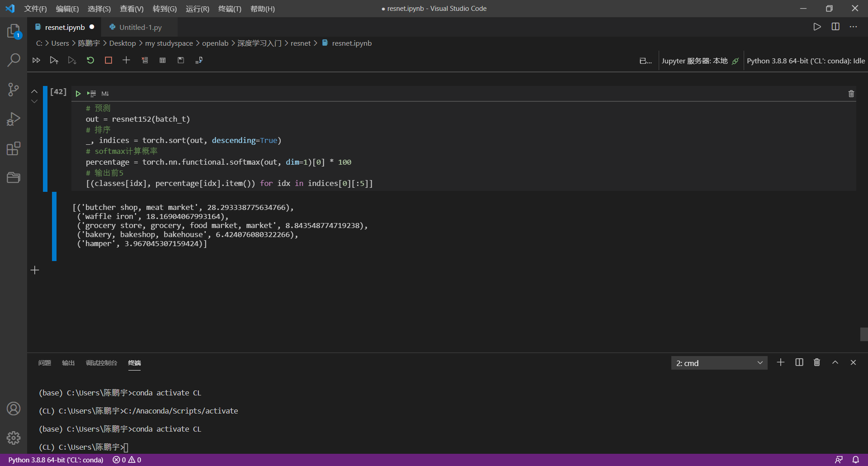Switch to the 调试控制台 panel tab
Viewport: 868px width, 466px height.
click(101, 363)
